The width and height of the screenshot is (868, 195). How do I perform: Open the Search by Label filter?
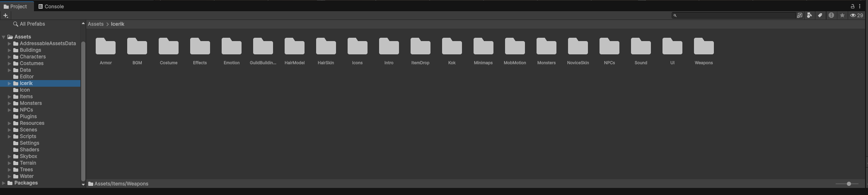tap(820, 15)
